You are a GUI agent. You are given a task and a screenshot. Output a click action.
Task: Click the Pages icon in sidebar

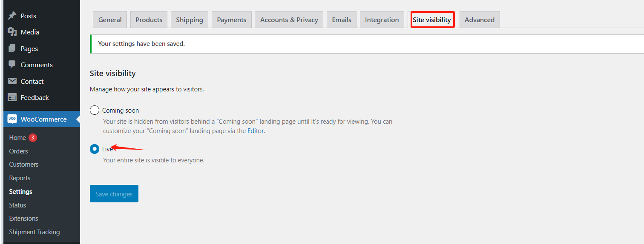(x=12, y=48)
